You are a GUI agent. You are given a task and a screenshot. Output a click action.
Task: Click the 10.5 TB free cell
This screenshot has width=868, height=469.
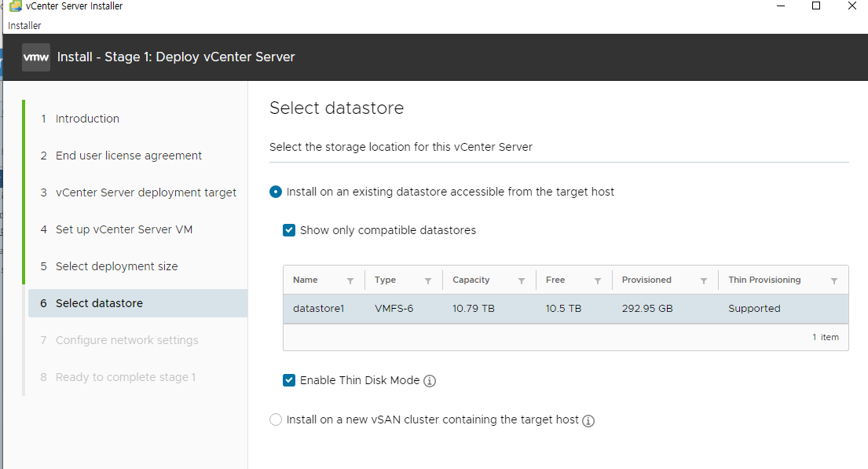(x=563, y=309)
